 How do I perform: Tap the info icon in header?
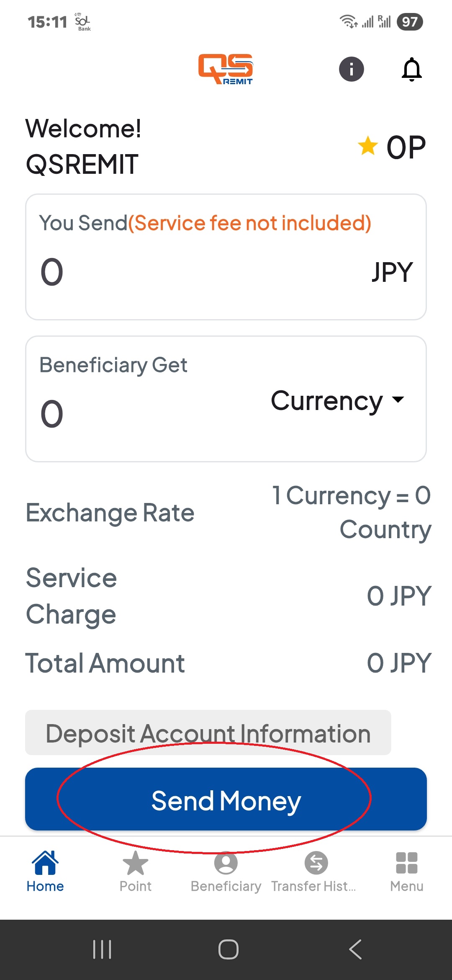pos(351,69)
